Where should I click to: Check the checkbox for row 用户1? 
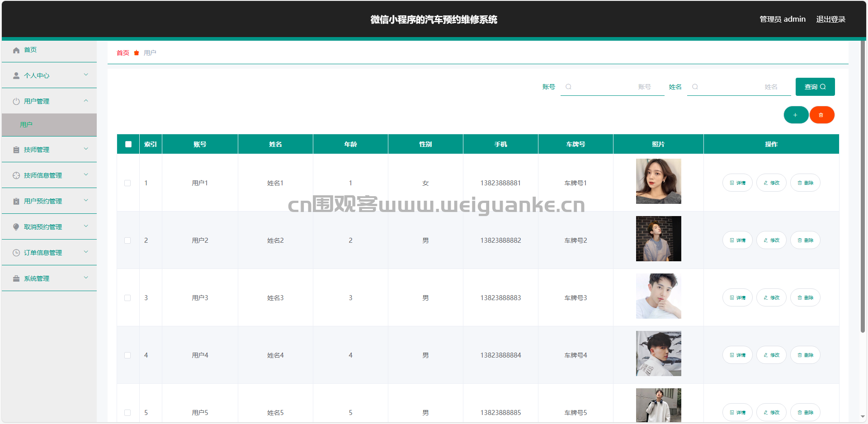(127, 183)
